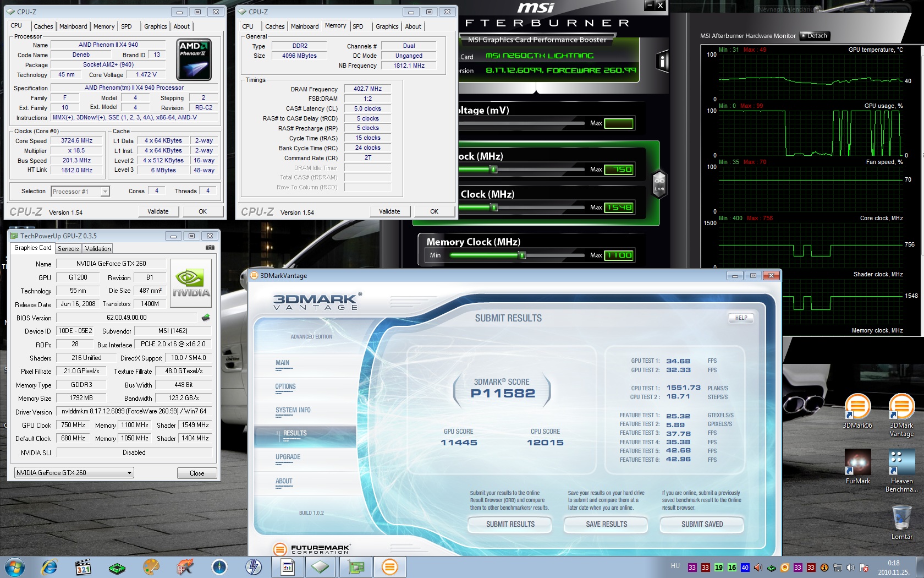The height and width of the screenshot is (578, 924).
Task: Open the network tray icon
Action: click(x=837, y=568)
